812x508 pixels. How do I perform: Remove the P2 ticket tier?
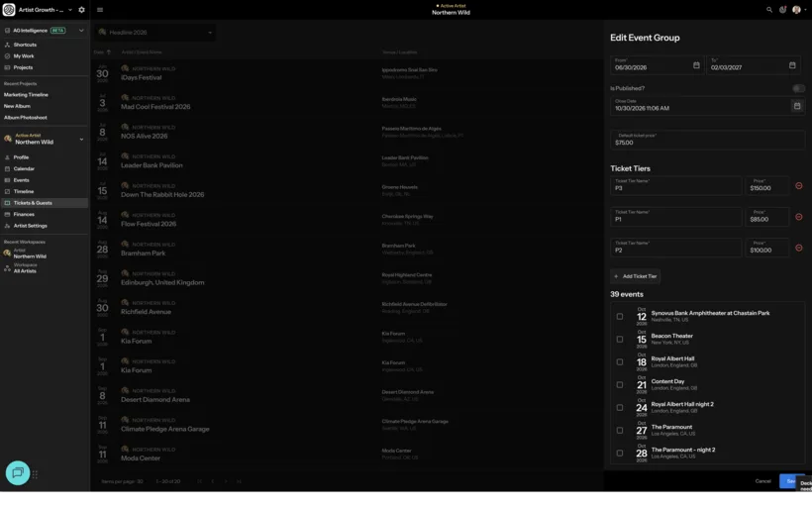(x=798, y=248)
